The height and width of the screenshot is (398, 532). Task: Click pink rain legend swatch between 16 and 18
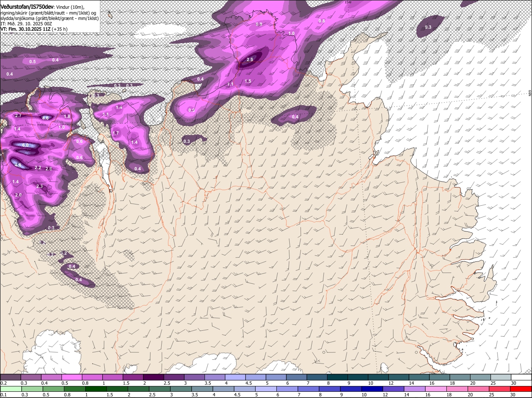436,389
